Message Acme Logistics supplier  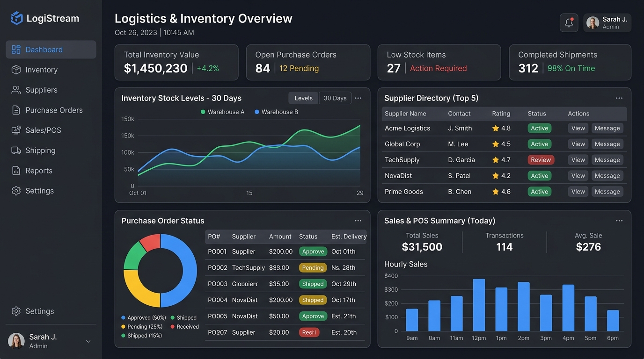pos(607,128)
